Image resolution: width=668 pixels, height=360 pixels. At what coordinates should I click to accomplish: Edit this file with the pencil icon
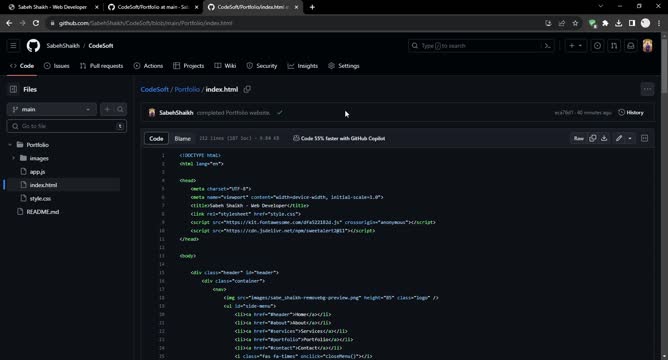click(619, 138)
